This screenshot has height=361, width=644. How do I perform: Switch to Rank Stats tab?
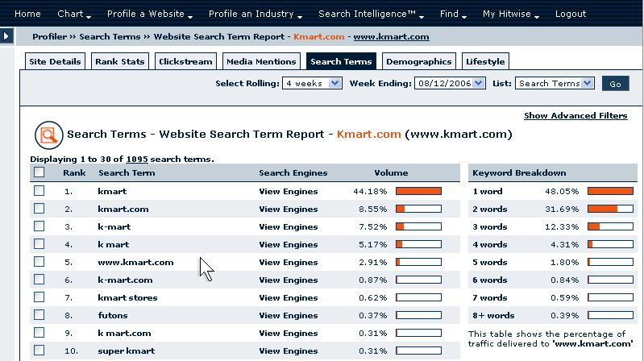[x=120, y=61]
